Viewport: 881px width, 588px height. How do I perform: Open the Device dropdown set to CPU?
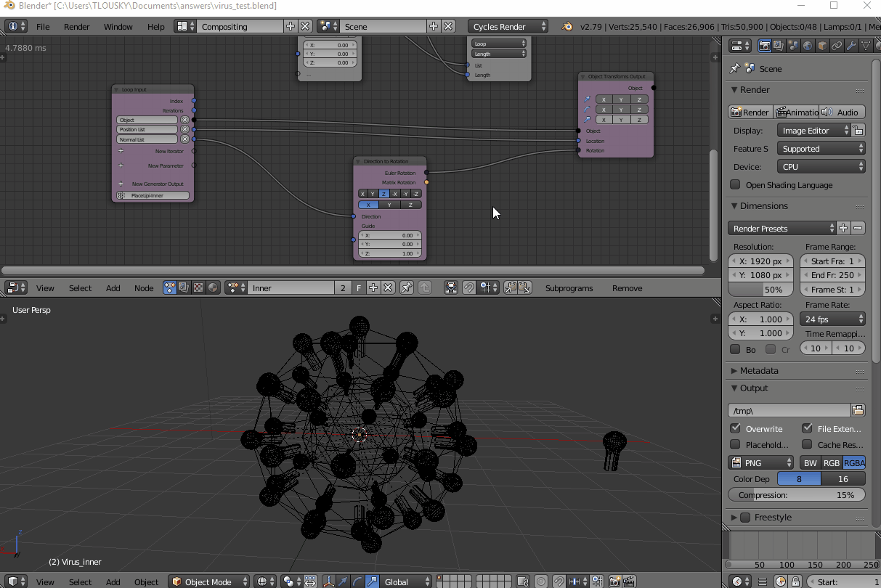pyautogui.click(x=819, y=166)
